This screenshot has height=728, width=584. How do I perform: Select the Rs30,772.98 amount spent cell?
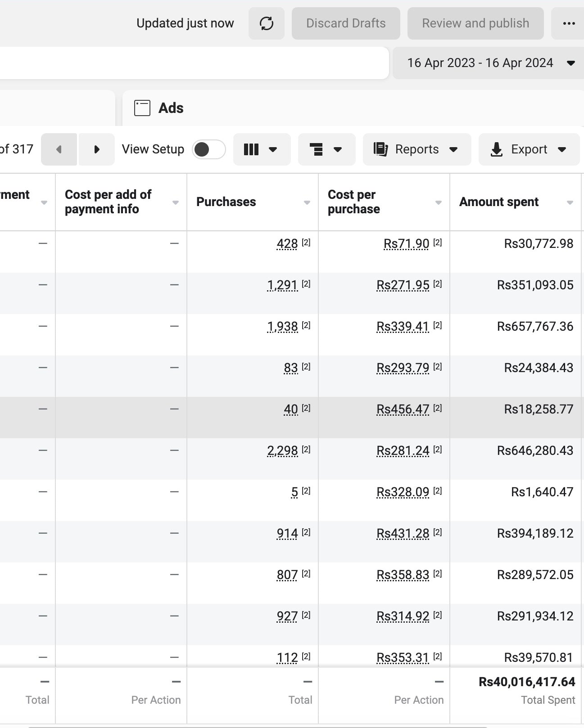[516, 252]
